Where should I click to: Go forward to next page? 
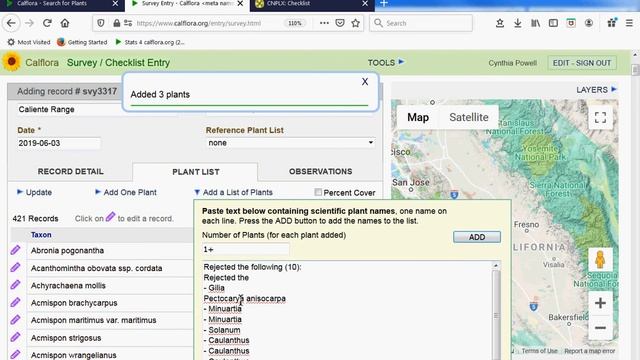coord(29,23)
